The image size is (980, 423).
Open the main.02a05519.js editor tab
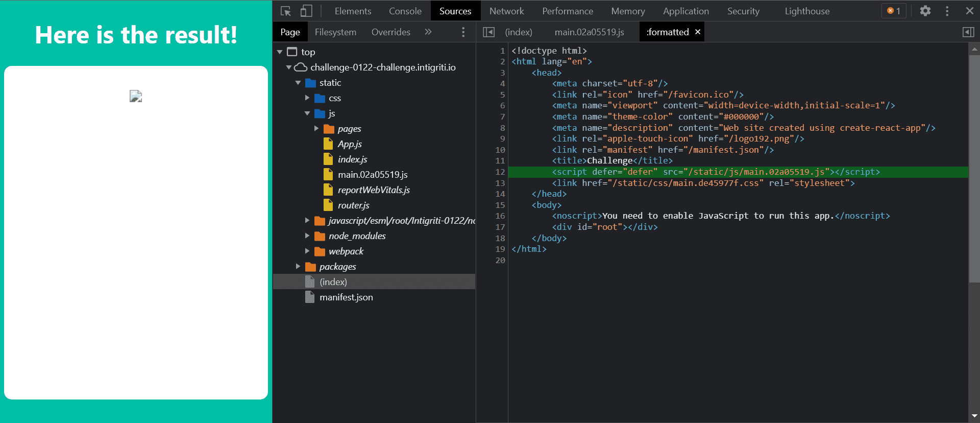pyautogui.click(x=589, y=32)
